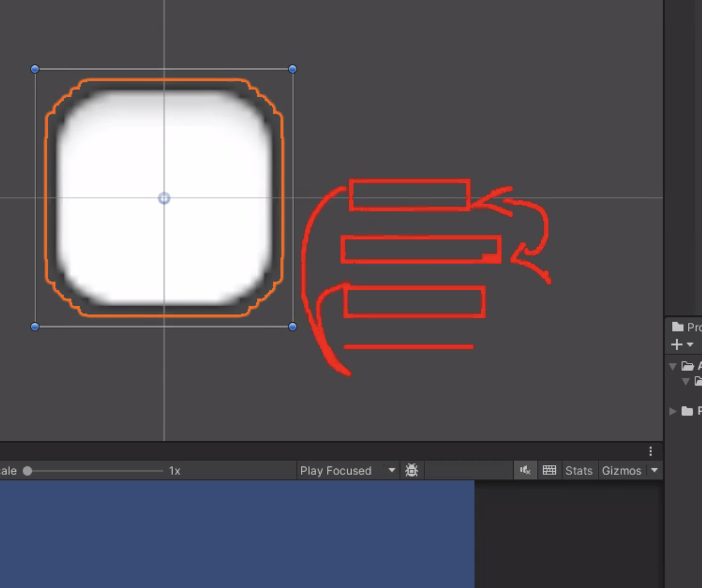The width and height of the screenshot is (702, 588).
Task: Toggle the keyboard shortcuts icon
Action: point(549,470)
